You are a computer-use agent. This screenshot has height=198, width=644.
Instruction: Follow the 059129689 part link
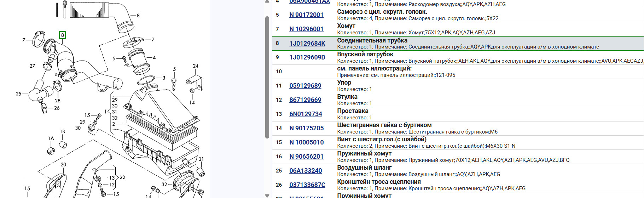(x=305, y=86)
